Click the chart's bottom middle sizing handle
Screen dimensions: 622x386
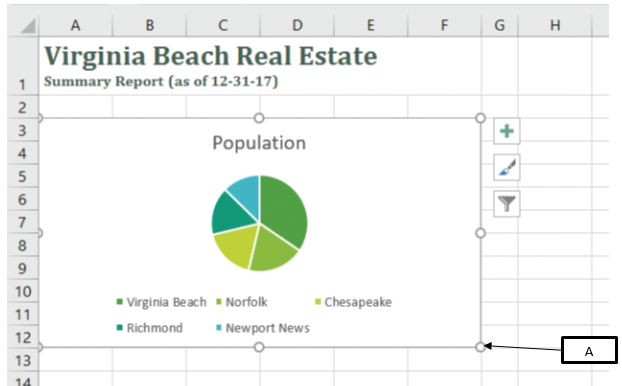pos(259,347)
